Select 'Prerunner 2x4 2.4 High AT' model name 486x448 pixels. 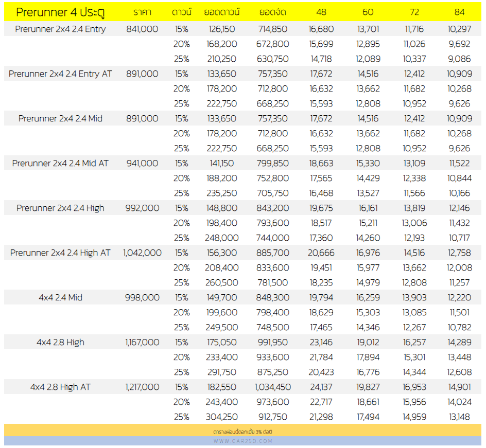tap(60, 253)
